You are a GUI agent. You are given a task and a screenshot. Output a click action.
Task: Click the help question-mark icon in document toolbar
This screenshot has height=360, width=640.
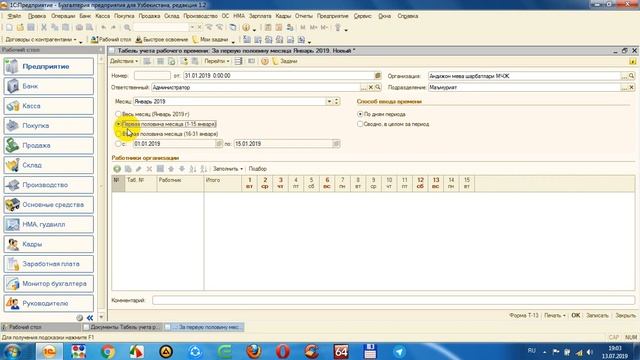click(x=264, y=61)
